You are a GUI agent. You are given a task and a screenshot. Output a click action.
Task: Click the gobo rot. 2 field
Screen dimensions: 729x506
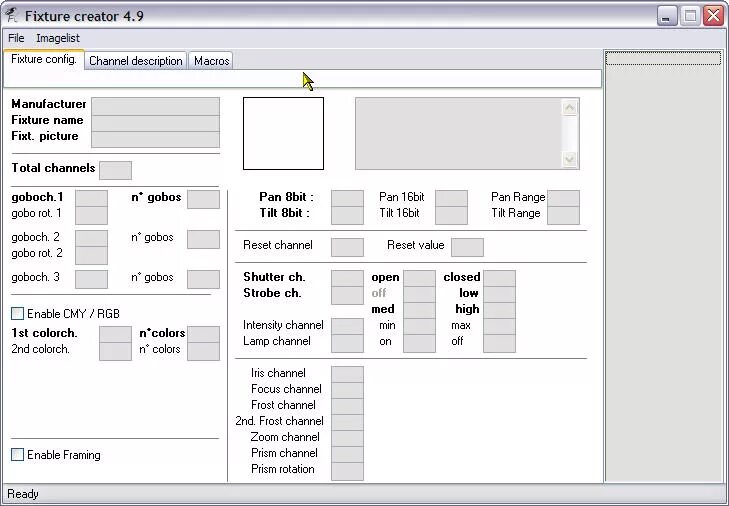pos(91,255)
